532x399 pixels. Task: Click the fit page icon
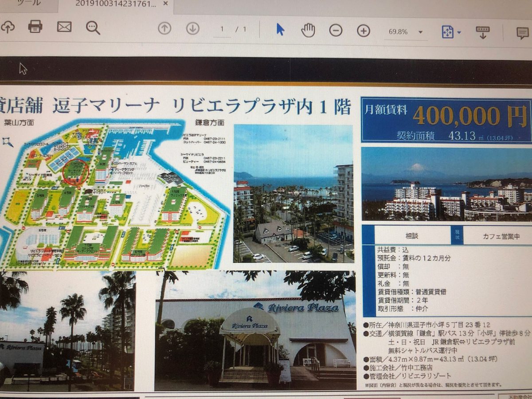[447, 32]
